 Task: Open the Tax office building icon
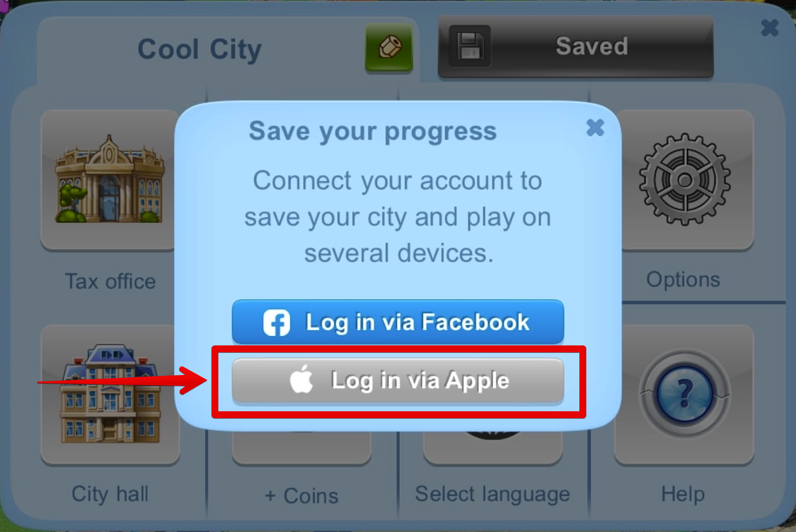[x=109, y=180]
